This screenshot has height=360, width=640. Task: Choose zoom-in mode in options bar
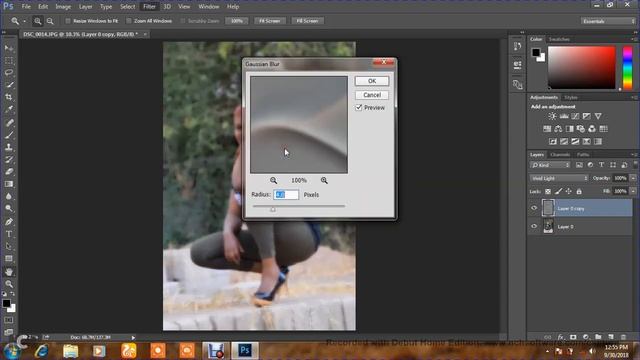[x=38, y=21]
